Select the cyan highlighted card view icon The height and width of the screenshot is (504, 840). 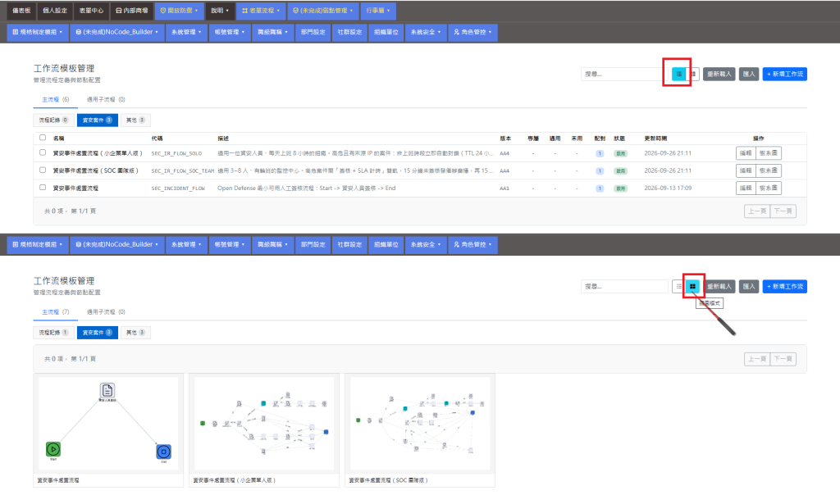click(x=692, y=286)
